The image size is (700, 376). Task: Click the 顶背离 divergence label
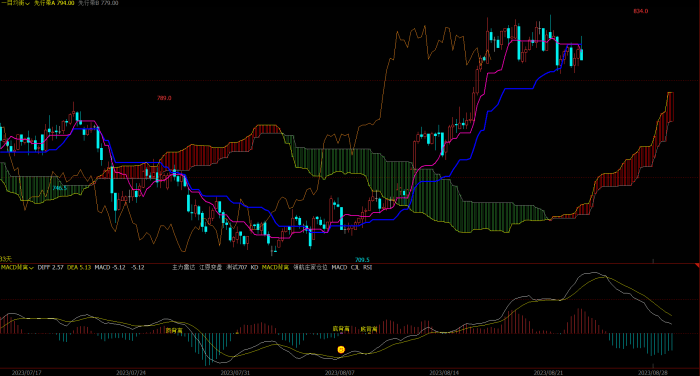[174, 331]
